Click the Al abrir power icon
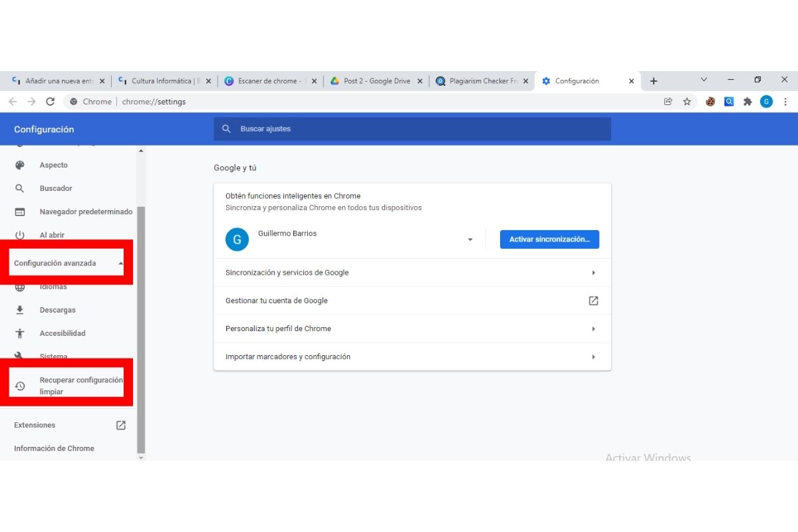The width and height of the screenshot is (798, 532). pyautogui.click(x=20, y=235)
